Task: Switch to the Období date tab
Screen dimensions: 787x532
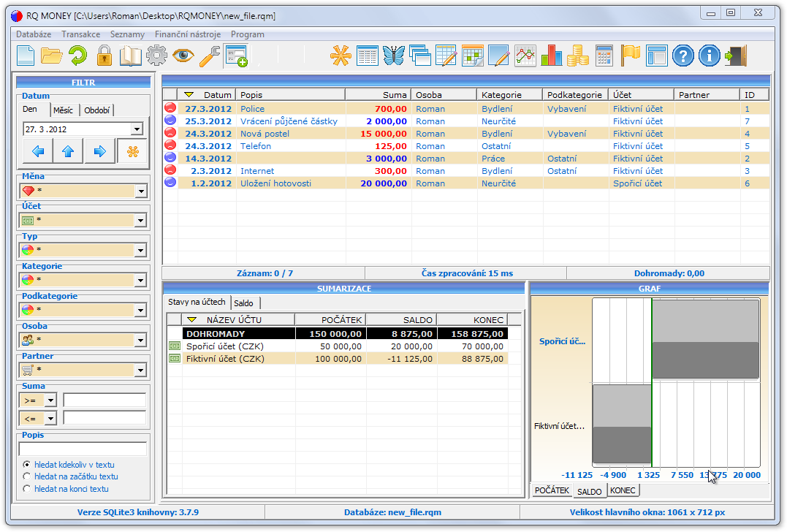Action: [x=97, y=110]
